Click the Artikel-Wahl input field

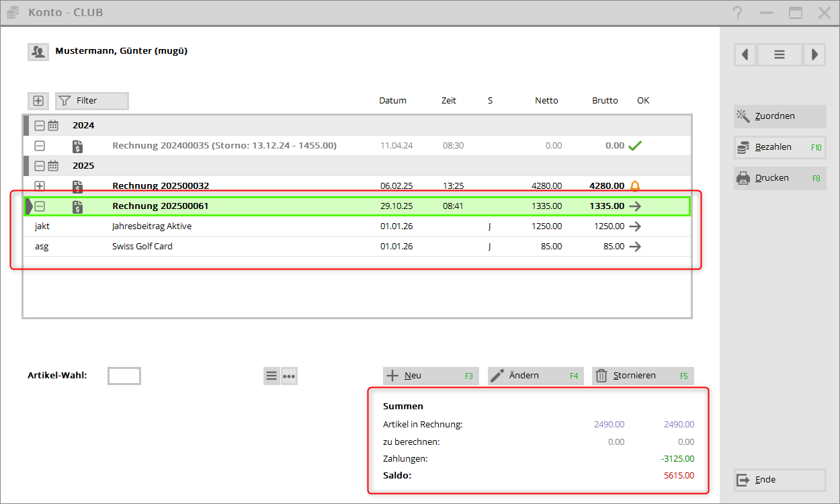[x=124, y=376]
